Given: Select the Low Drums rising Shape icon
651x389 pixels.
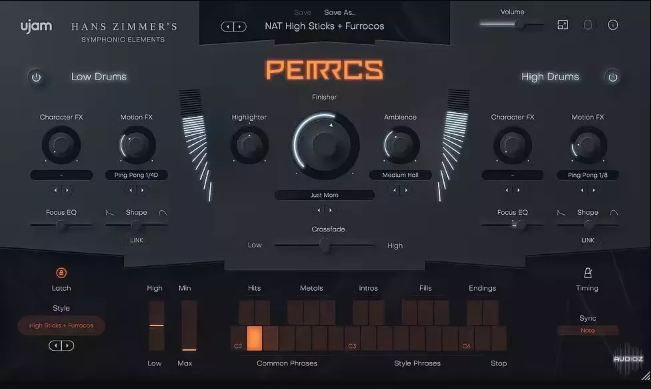Looking at the screenshot, I should (163, 213).
